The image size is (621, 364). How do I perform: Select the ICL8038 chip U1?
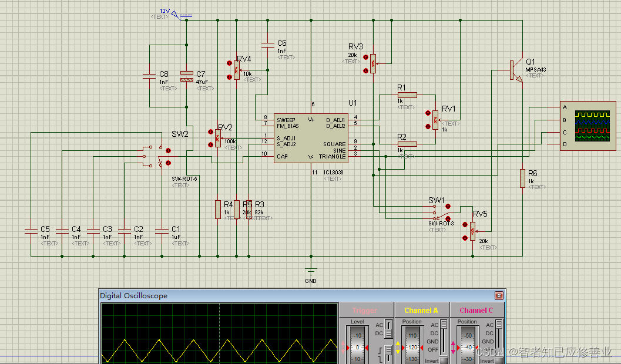point(311,138)
